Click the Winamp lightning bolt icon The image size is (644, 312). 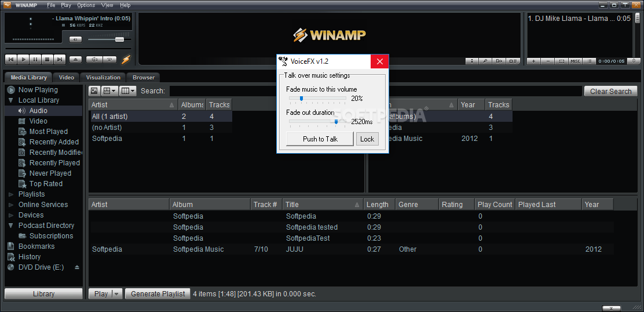pos(126,60)
